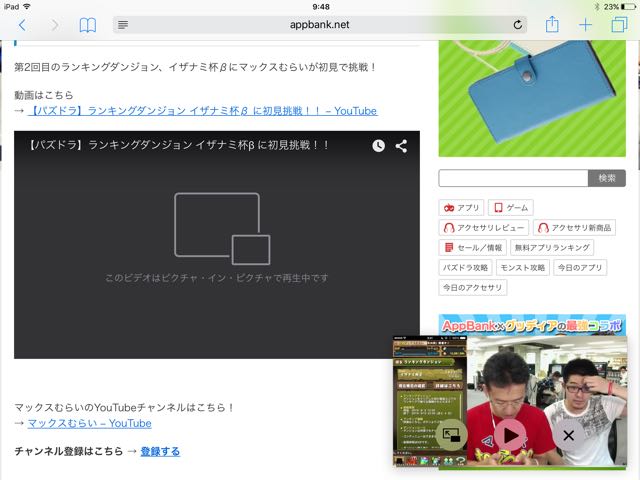Open Reader view icon in address bar

click(123, 25)
